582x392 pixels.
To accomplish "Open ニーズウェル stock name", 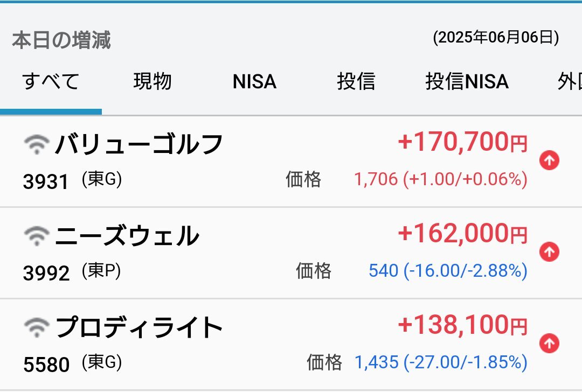I will (127, 236).
